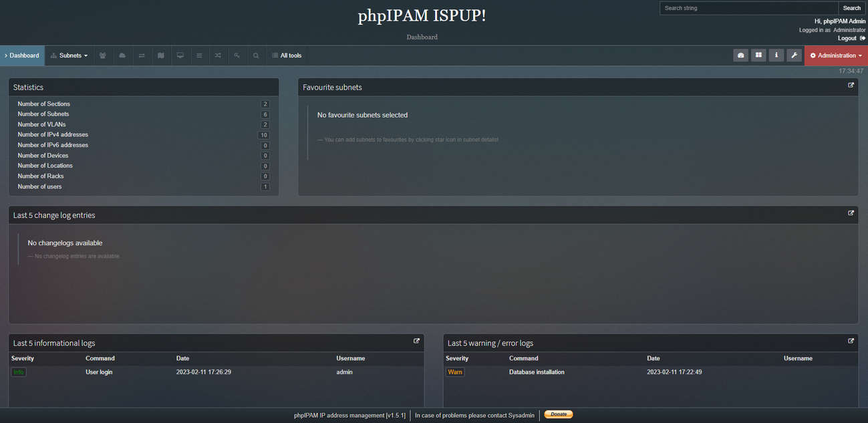868x423 pixels.
Task: Click the exchange arrows icon in toolbar
Action: click(142, 55)
